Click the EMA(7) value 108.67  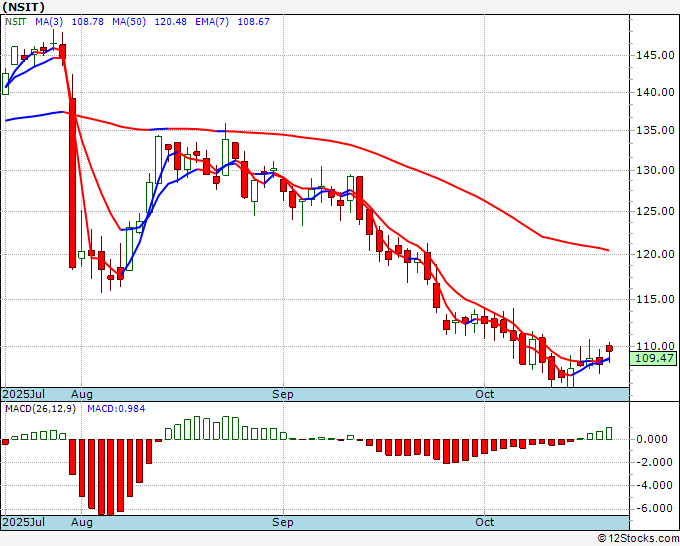pyautogui.click(x=254, y=22)
